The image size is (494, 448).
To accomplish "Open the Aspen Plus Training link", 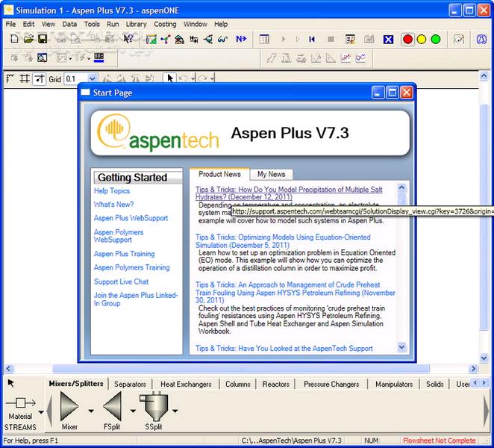I will (x=124, y=254).
